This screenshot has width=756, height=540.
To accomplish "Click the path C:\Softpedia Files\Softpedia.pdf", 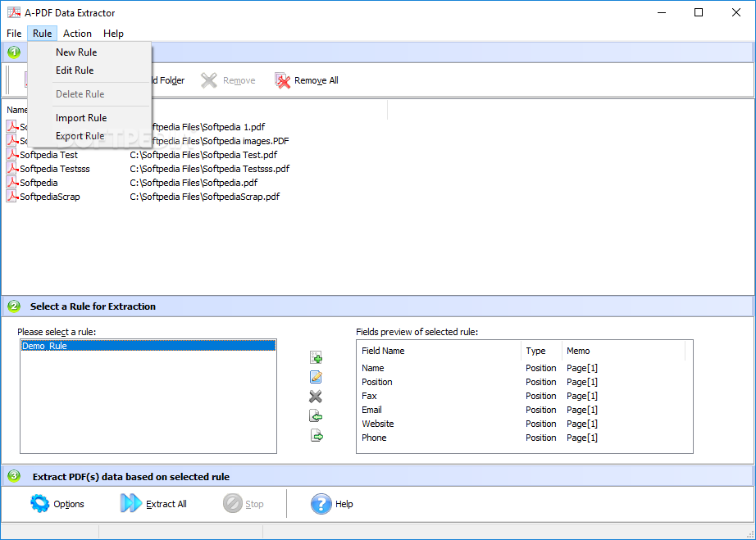I will pos(194,183).
